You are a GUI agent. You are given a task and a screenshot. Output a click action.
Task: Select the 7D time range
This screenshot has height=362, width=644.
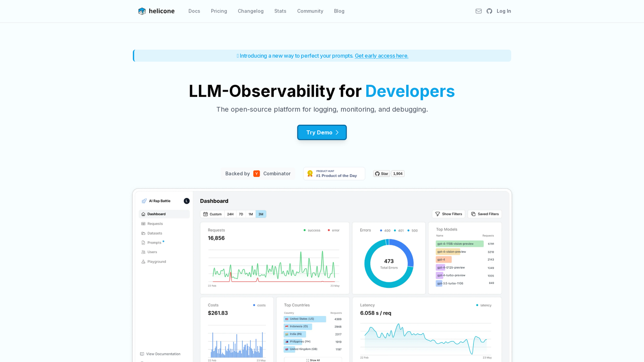tap(241, 214)
